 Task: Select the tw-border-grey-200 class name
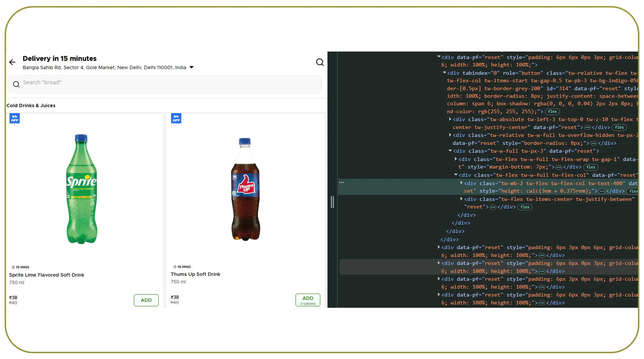click(512, 89)
